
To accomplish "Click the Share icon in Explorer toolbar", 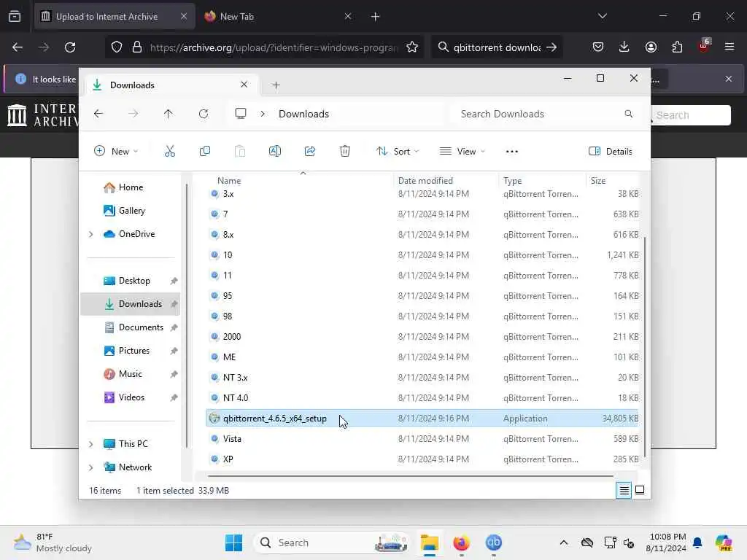I will 309,152.
